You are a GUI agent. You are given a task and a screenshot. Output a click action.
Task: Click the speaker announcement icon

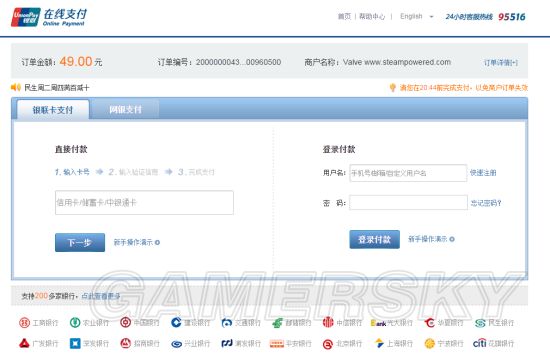coord(16,87)
